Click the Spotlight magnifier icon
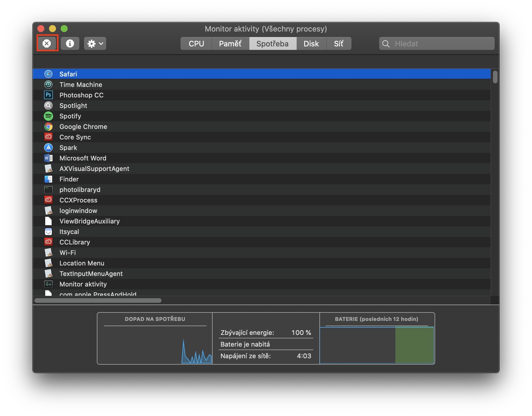532x416 pixels. [x=48, y=106]
